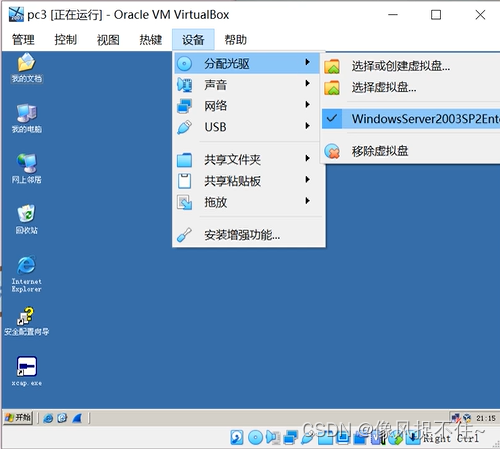Image resolution: width=500 pixels, height=449 pixels.
Task: Click the 开始 Start button
Action: point(18,417)
